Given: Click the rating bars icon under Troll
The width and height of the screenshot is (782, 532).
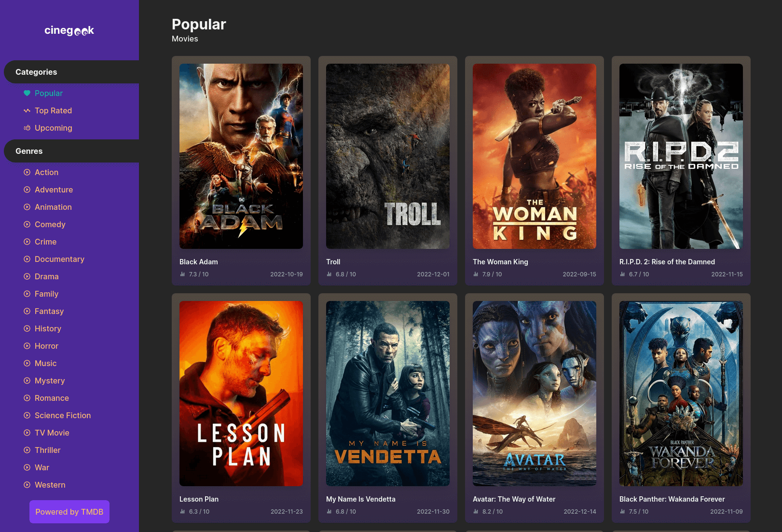Looking at the screenshot, I should (x=329, y=274).
